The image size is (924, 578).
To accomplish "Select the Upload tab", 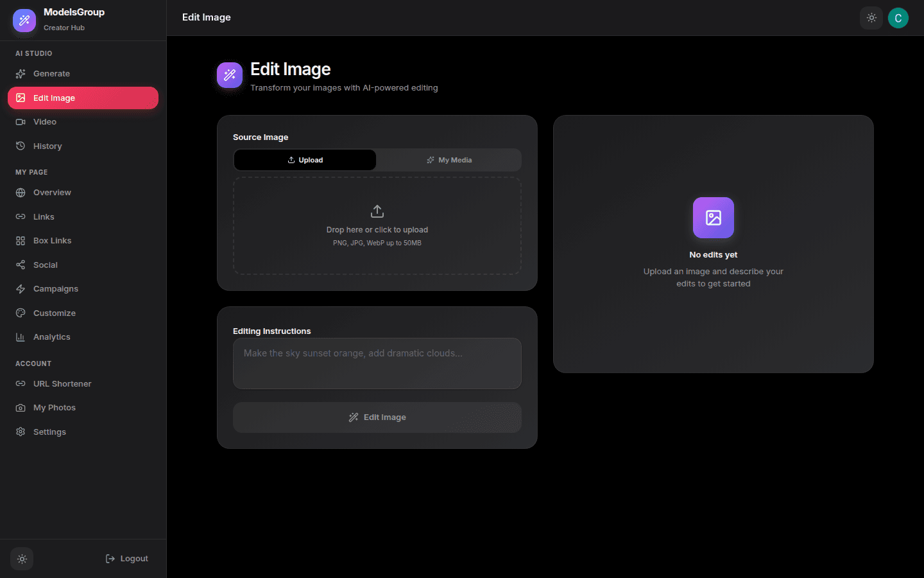I will tap(305, 160).
